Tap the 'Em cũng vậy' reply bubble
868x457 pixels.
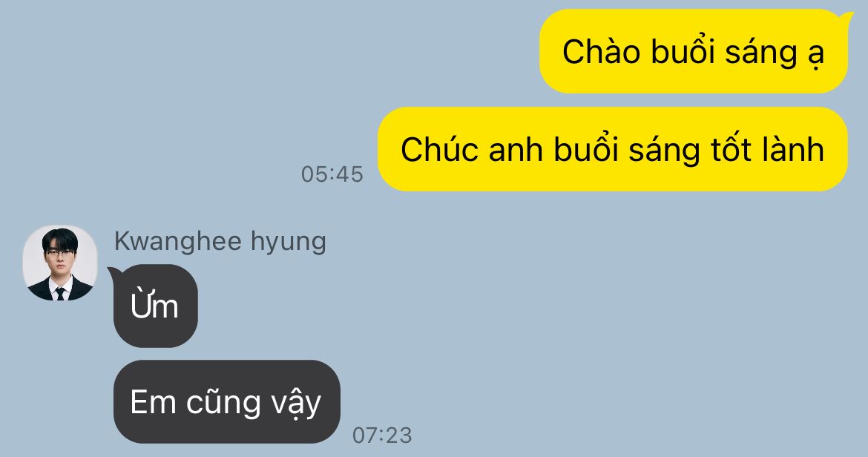click(x=227, y=401)
